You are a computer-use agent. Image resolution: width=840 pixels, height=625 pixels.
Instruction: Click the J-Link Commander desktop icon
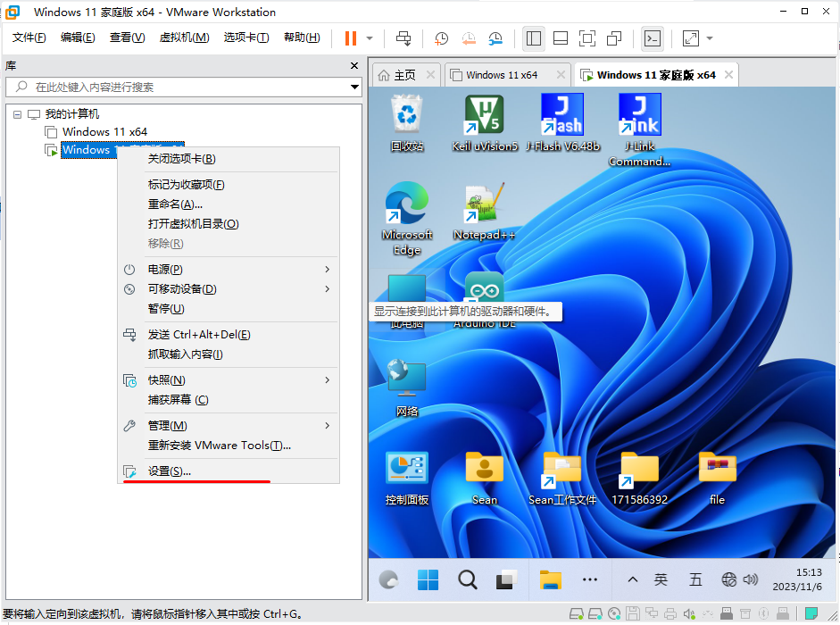click(640, 130)
